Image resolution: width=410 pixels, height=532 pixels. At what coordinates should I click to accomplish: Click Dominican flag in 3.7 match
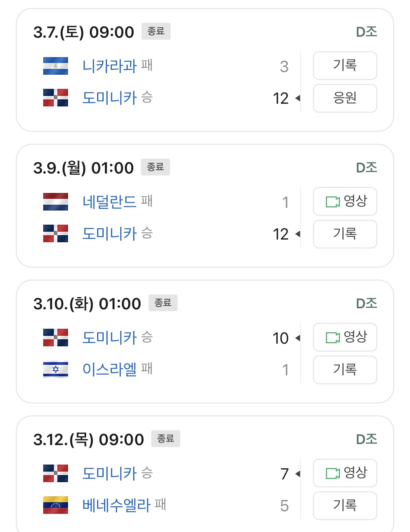click(x=55, y=98)
